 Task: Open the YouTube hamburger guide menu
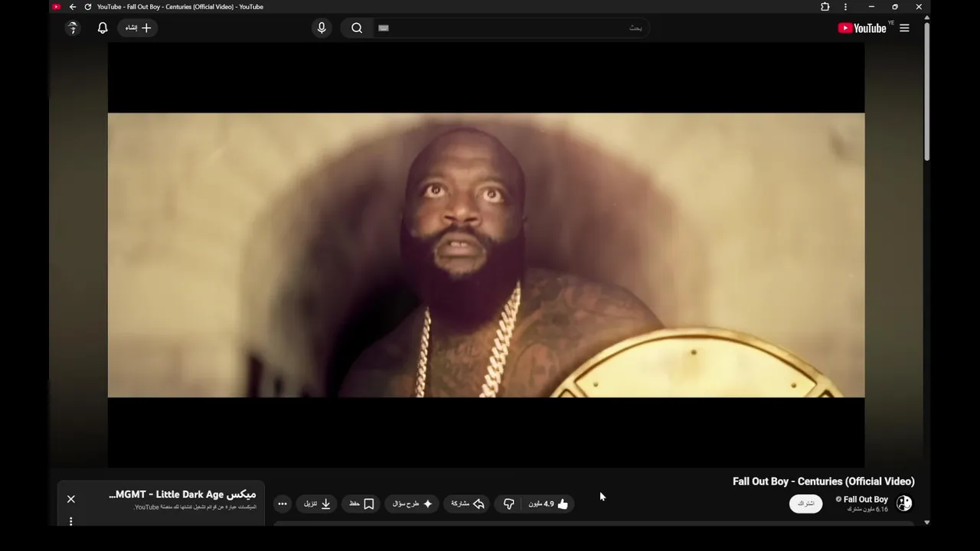(x=904, y=28)
